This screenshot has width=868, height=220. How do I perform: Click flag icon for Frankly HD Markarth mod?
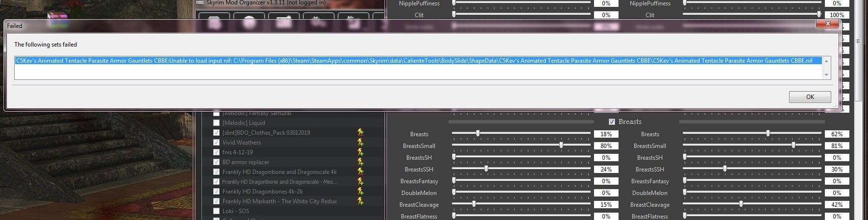tap(360, 201)
